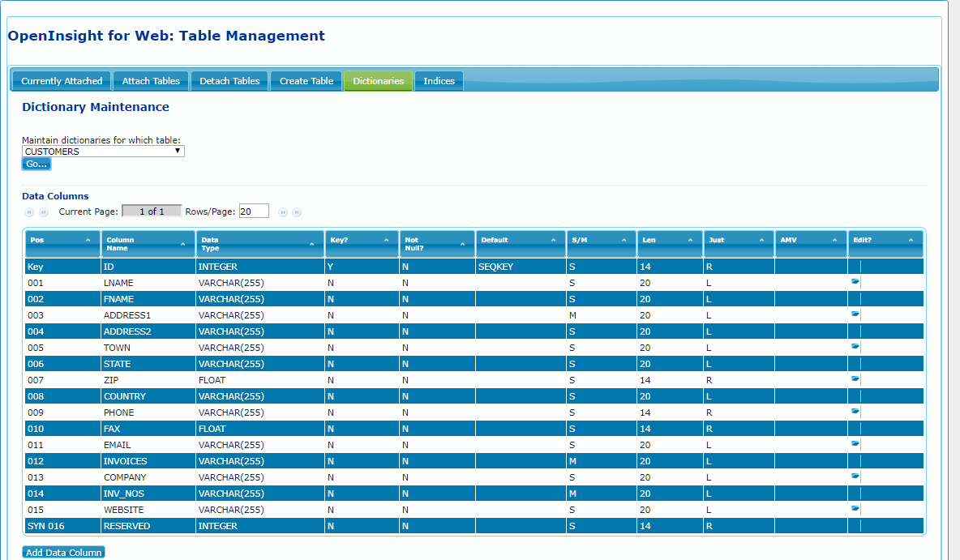The height and width of the screenshot is (560, 960).
Task: Open the edit folder icon for ZIP
Action: tap(855, 378)
